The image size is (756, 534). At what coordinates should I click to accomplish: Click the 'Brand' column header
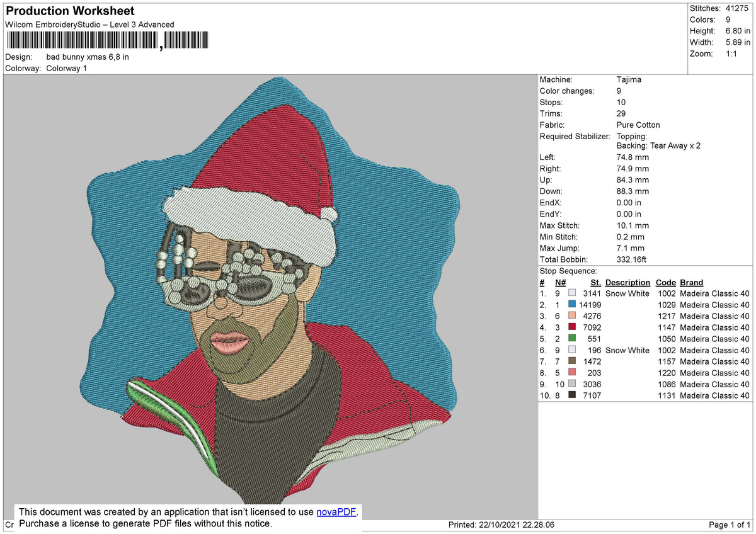tap(691, 283)
